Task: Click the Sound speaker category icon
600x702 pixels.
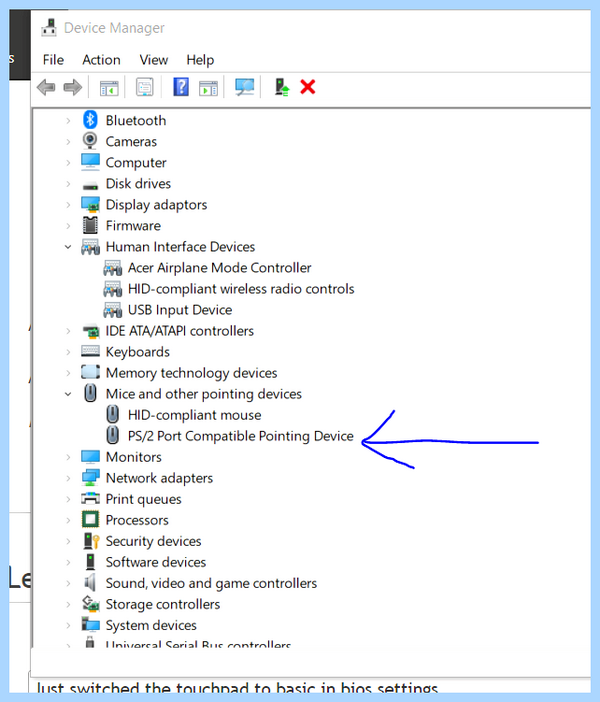Action: coord(90,582)
